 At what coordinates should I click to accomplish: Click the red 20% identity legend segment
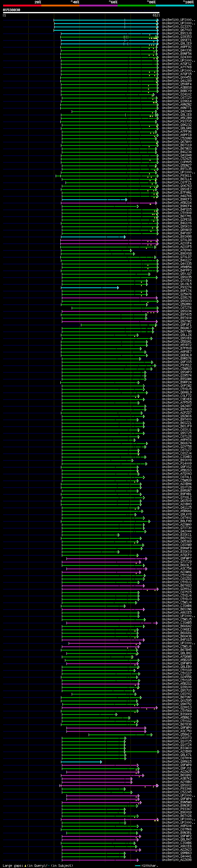(x=22, y=6)
